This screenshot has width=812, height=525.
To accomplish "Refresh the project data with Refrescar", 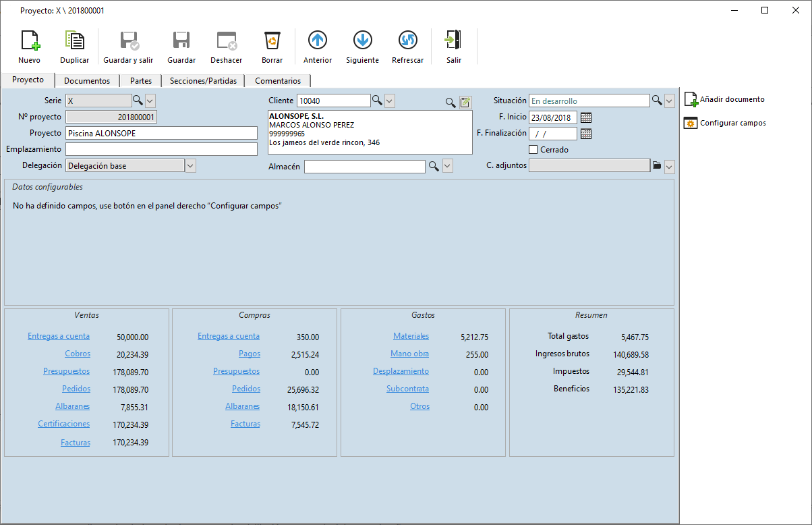I will click(x=407, y=47).
